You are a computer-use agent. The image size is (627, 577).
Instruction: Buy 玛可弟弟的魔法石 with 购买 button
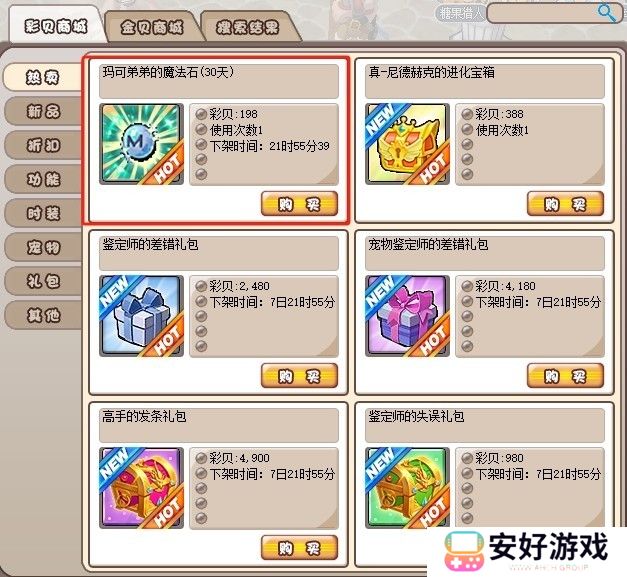coord(299,204)
